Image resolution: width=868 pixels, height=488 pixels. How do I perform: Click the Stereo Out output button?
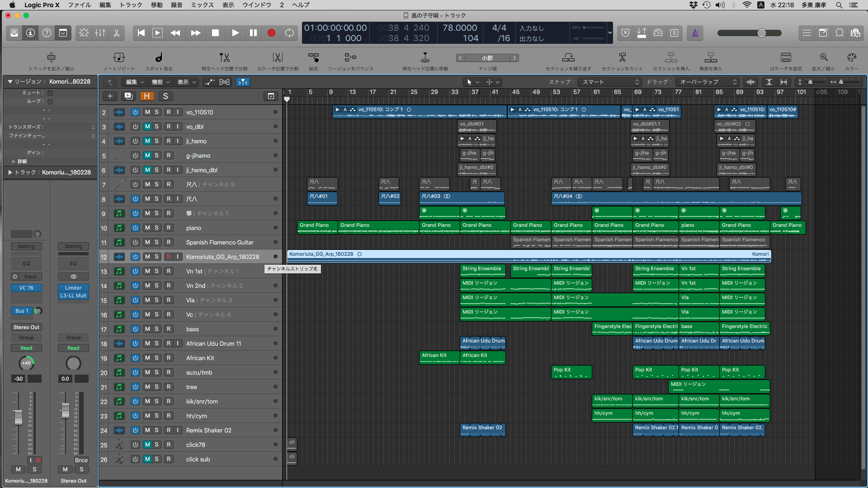coord(26,327)
